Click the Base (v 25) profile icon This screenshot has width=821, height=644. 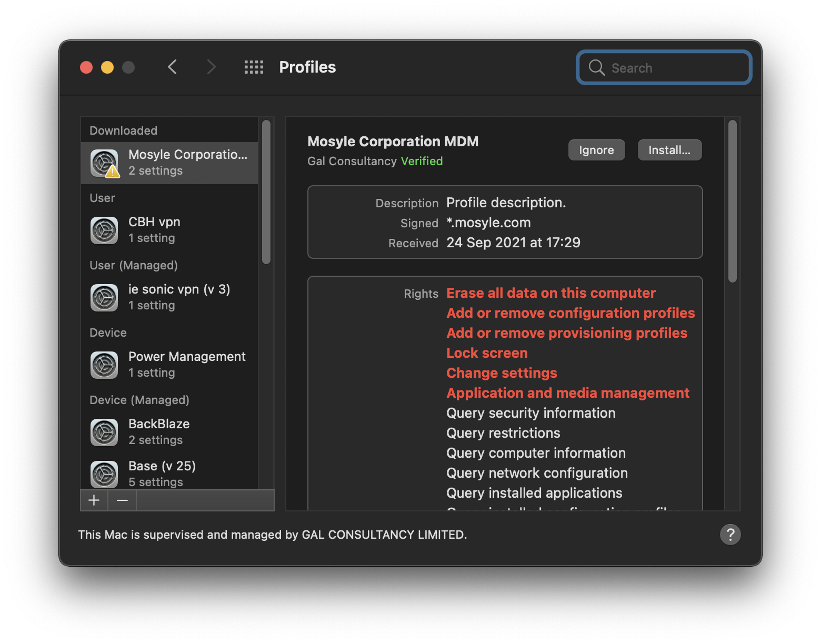104,475
